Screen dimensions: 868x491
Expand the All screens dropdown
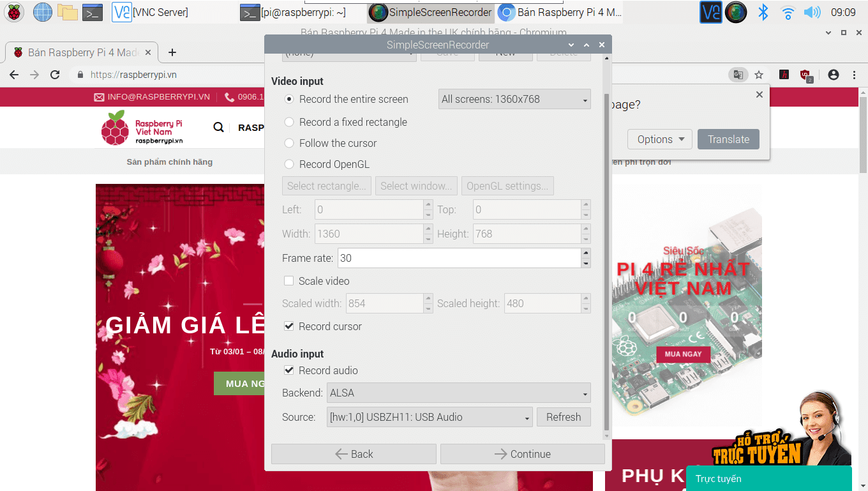(x=514, y=99)
